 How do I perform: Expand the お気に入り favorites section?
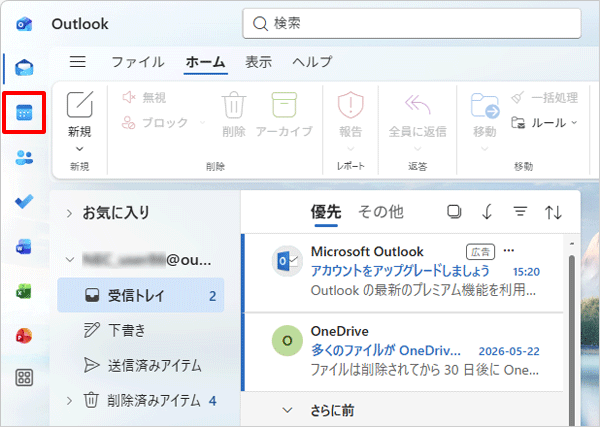pyautogui.click(x=69, y=213)
